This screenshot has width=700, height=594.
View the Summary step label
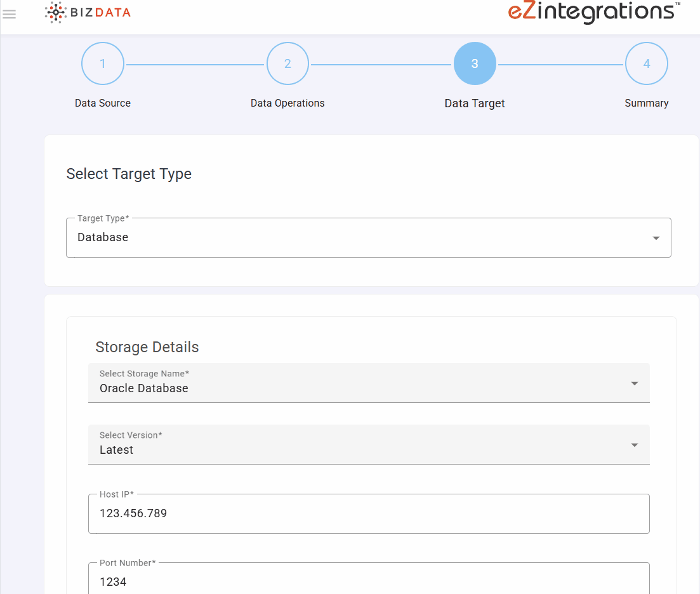(x=646, y=103)
